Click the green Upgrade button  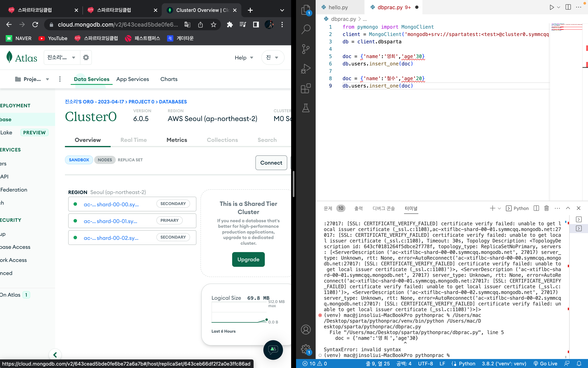[x=248, y=259]
